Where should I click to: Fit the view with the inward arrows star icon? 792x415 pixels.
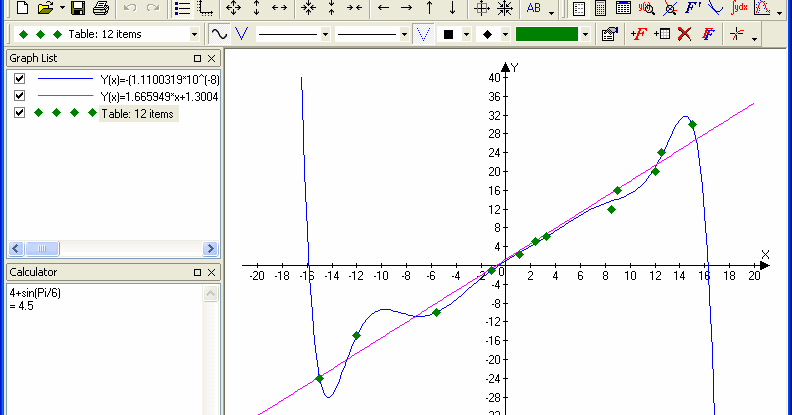pyautogui.click(x=505, y=8)
